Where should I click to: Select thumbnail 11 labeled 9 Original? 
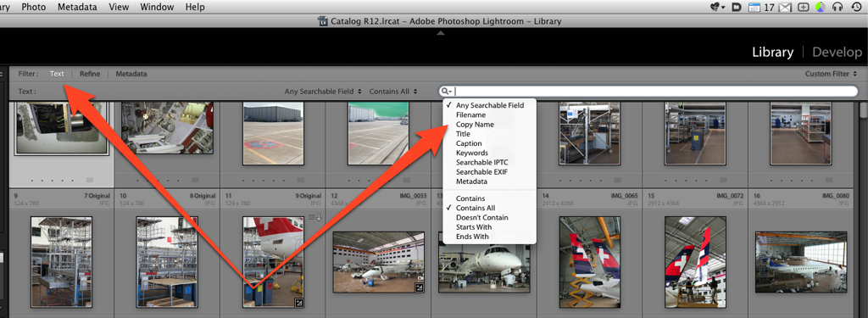point(273,261)
